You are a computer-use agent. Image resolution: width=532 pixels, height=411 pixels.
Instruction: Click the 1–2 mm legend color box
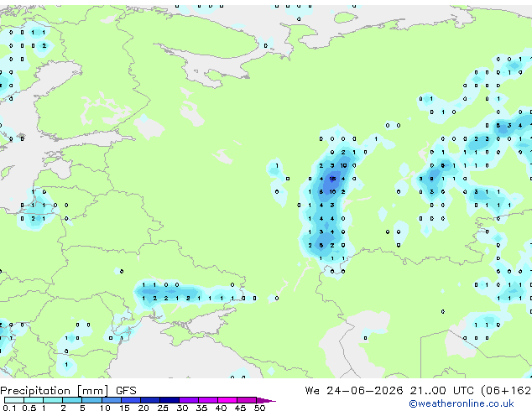(x=53, y=400)
